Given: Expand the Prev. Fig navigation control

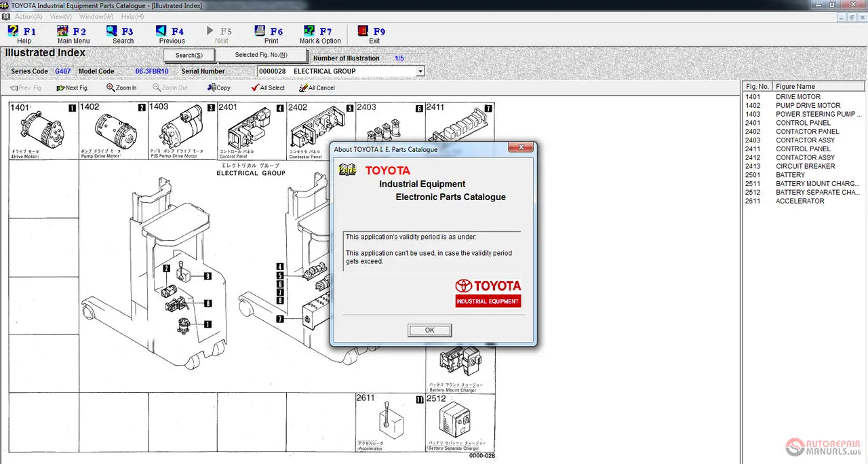Looking at the screenshot, I should tap(26, 87).
